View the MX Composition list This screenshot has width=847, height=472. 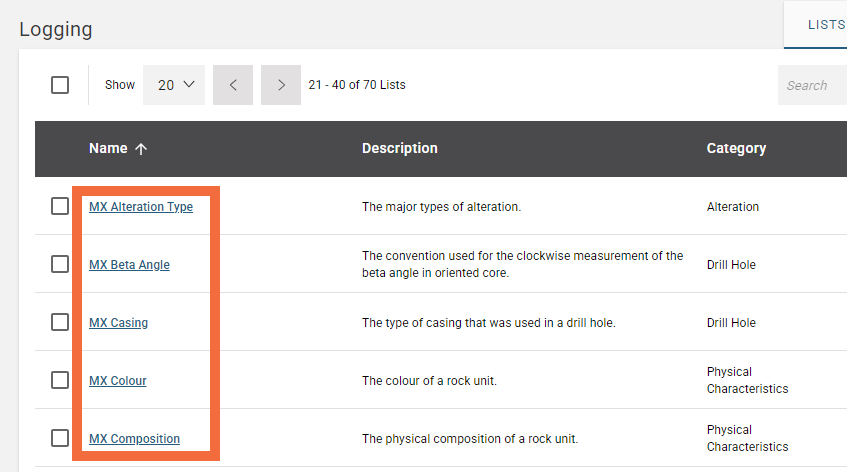[x=134, y=439]
